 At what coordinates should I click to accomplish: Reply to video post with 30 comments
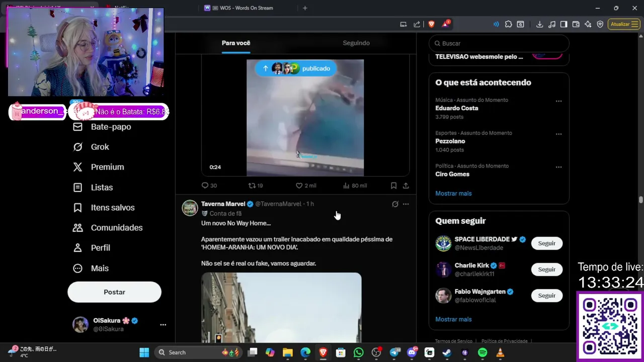click(209, 186)
